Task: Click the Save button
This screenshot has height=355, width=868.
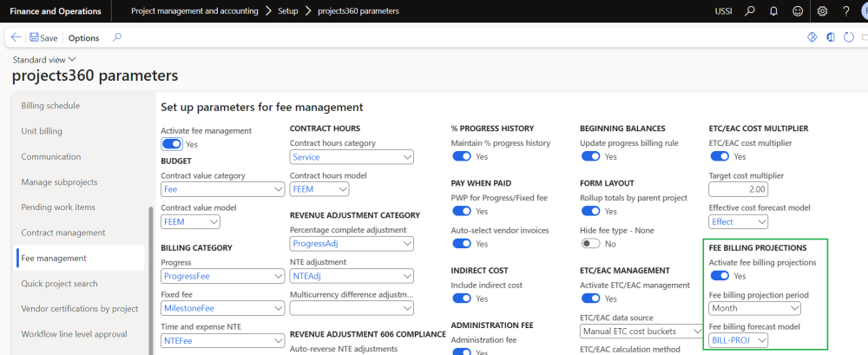Action: 43,38
